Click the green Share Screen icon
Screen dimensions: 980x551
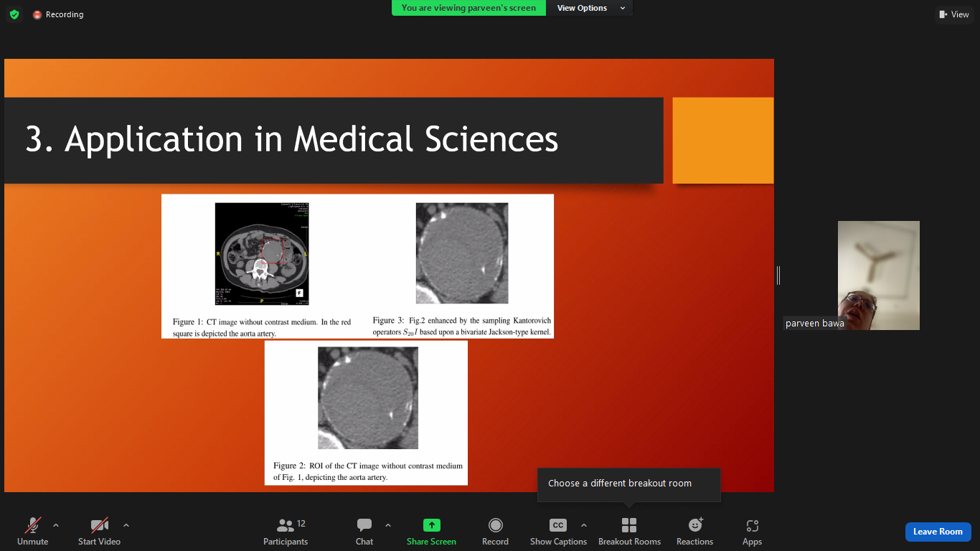point(431,525)
